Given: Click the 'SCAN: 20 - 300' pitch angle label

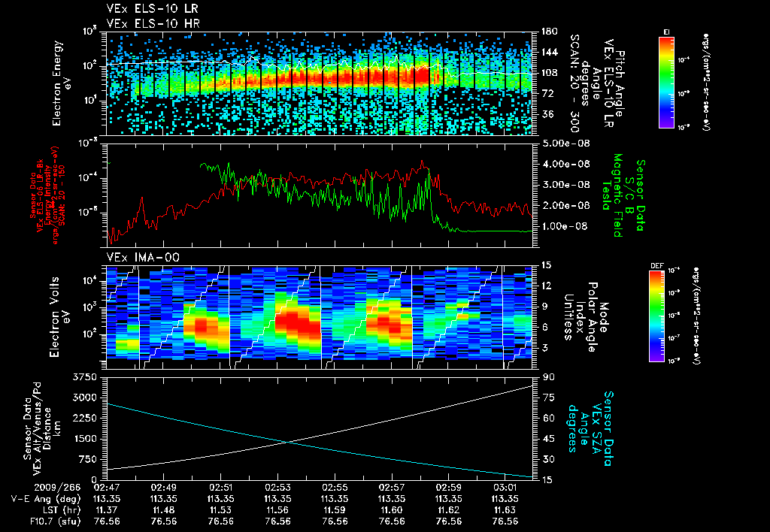Looking at the screenshot, I should [x=574, y=83].
